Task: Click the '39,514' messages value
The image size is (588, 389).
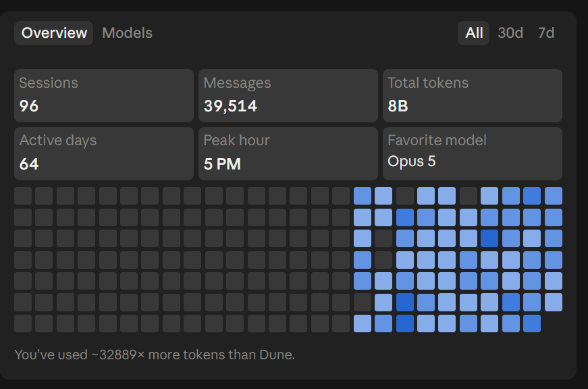Action: [230, 106]
